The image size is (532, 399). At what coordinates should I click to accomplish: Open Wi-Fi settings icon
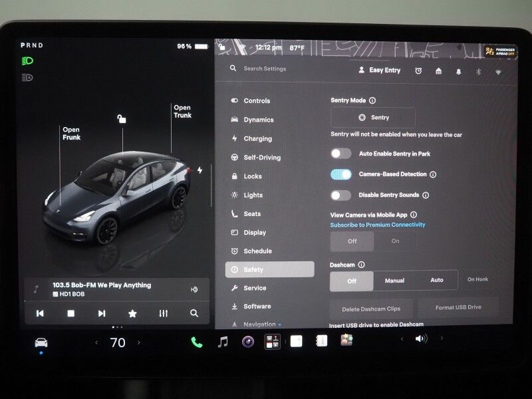[498, 72]
